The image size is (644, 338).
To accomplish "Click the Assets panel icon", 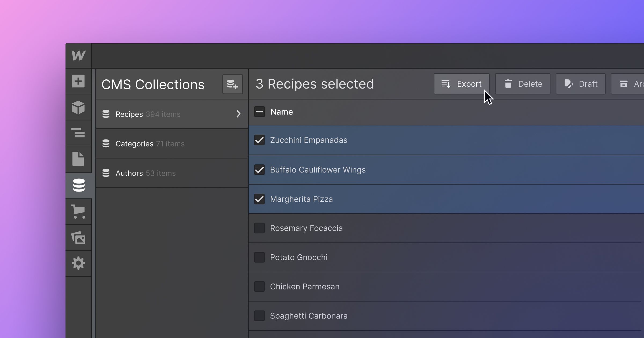I will (79, 237).
